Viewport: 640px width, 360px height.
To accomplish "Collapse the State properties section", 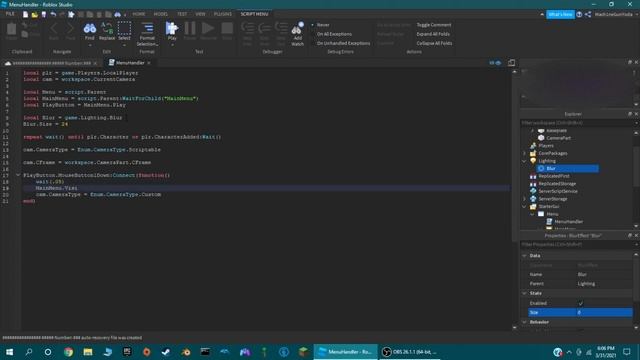I will point(524,293).
